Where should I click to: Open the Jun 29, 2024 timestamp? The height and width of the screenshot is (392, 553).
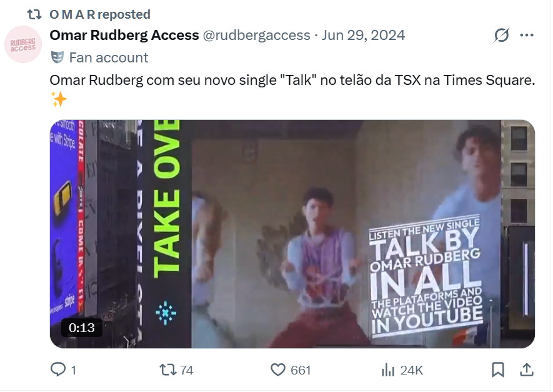pyautogui.click(x=363, y=35)
